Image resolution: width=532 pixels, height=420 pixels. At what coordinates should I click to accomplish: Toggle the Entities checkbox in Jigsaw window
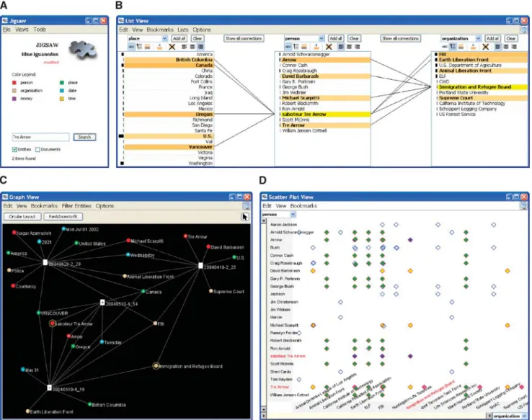(x=14, y=150)
